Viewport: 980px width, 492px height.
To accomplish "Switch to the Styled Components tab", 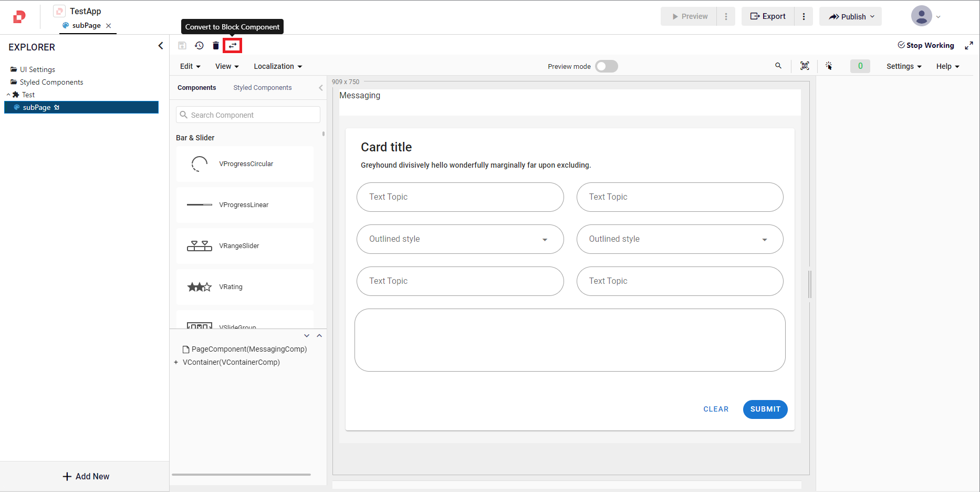I will 263,88.
